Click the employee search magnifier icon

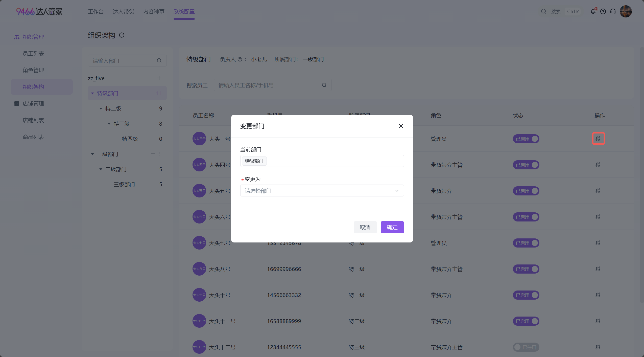click(x=324, y=85)
